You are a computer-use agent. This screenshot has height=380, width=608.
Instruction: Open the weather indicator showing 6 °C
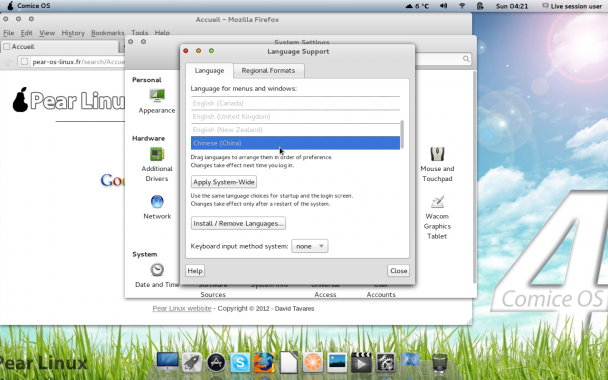coord(417,6)
